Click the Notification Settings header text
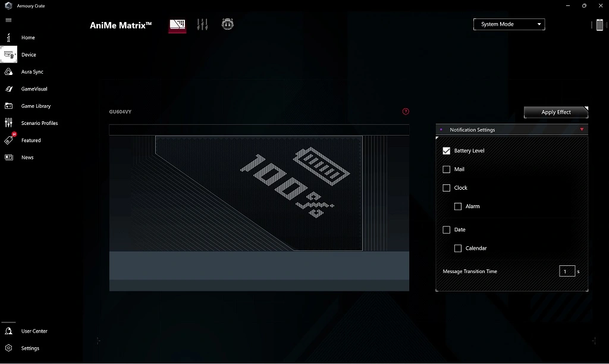This screenshot has height=364, width=609. [x=472, y=130]
